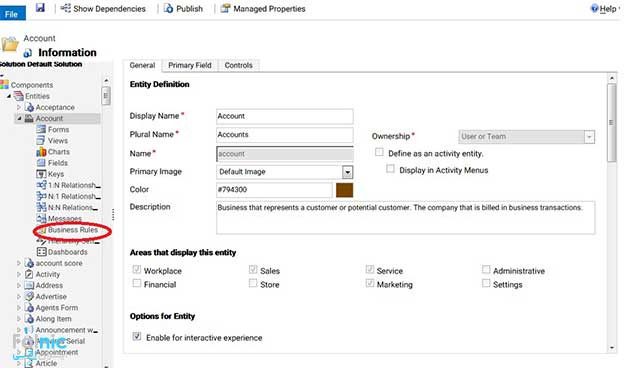Open the Primary Image dropdown
Screen dimensions: 642x368
point(347,172)
